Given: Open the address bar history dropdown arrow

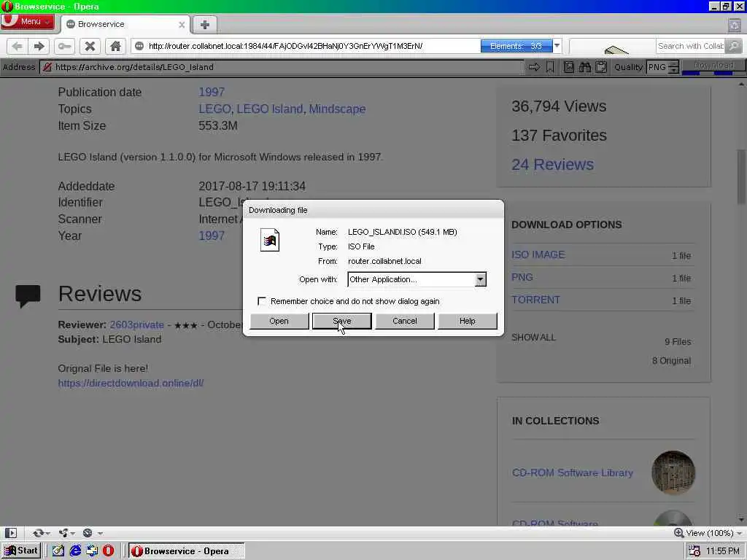Looking at the screenshot, I should [x=557, y=46].
